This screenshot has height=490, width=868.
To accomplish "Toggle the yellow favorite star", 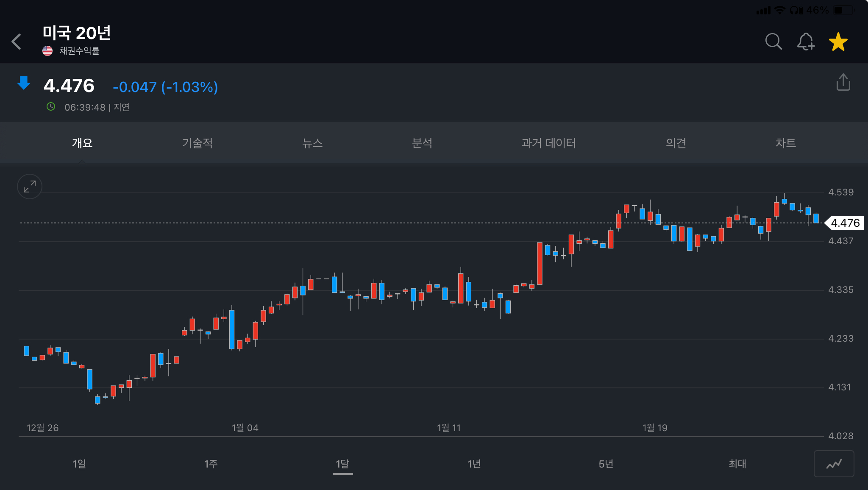I will point(838,42).
